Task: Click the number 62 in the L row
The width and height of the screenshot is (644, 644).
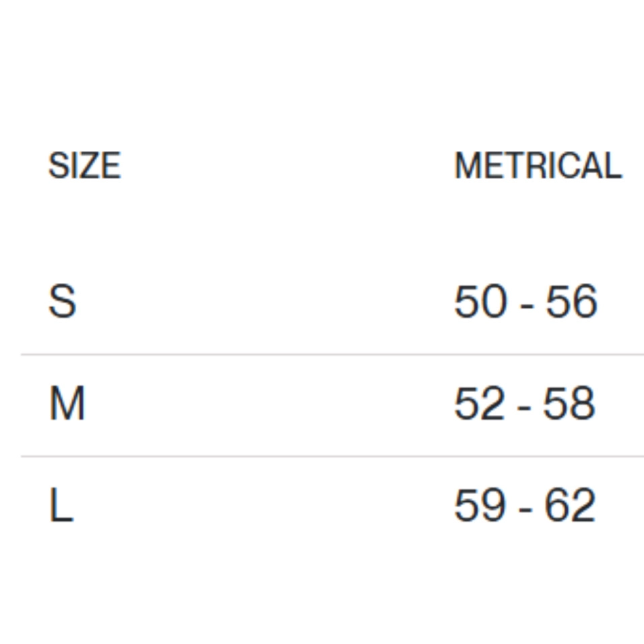Action: click(570, 506)
